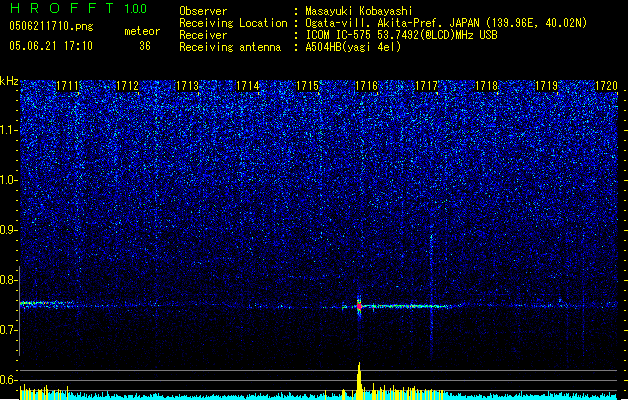Click the 1720 time marker

click(606, 86)
